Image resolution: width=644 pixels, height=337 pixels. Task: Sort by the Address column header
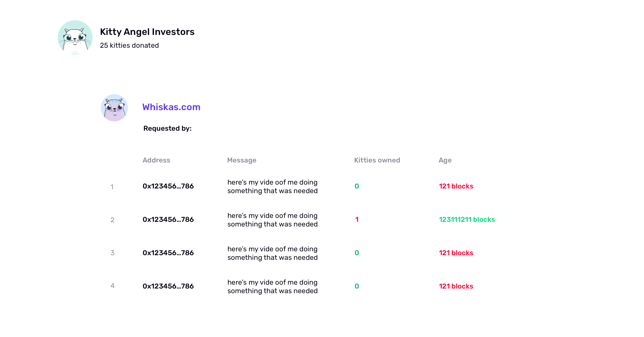coord(156,160)
